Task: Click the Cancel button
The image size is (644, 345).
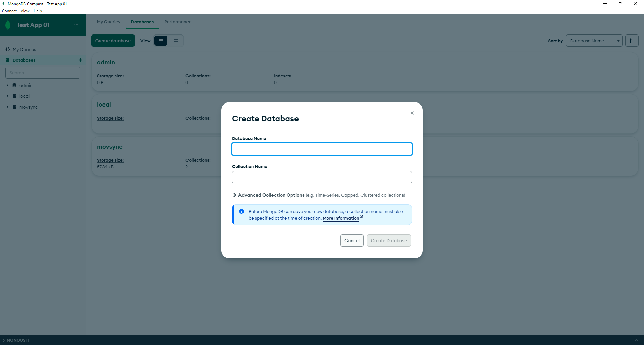Action: click(x=352, y=240)
